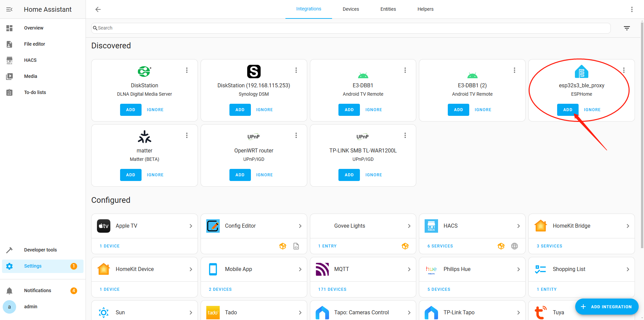This screenshot has width=644, height=320.
Task: Expand the Apple TV integration chevron
Action: point(191,226)
